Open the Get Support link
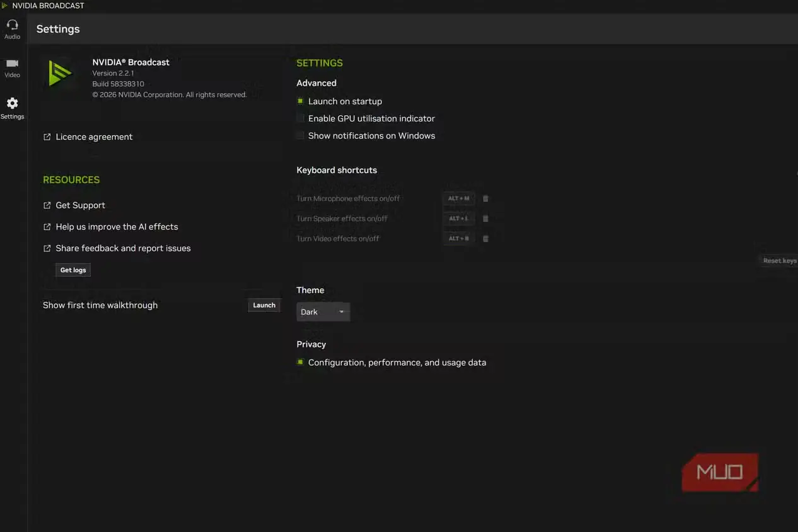 pos(80,205)
